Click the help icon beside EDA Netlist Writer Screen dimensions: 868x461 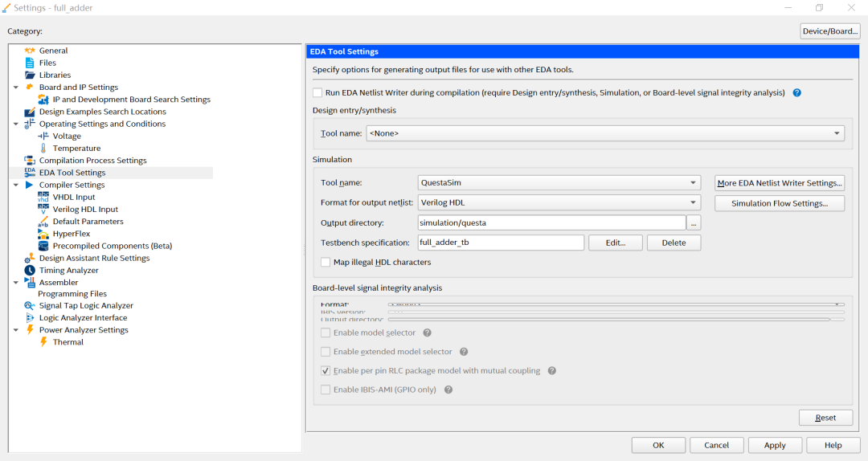796,93
